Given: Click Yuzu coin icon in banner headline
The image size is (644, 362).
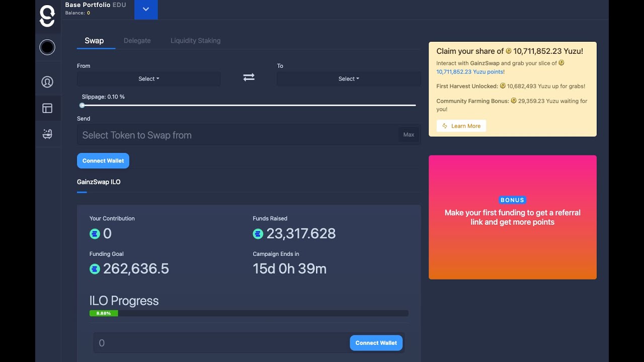Looking at the screenshot, I should pyautogui.click(x=509, y=51).
